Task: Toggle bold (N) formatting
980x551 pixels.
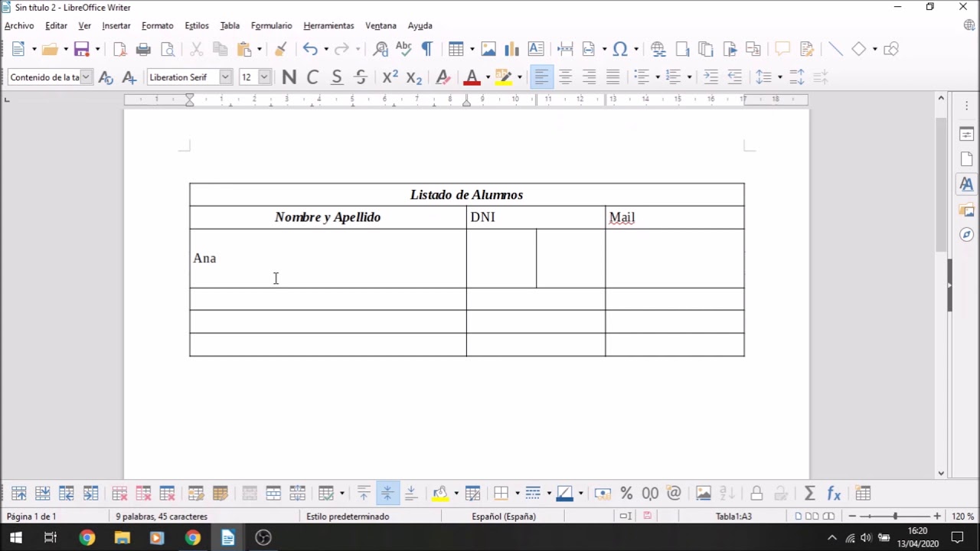Action: click(x=289, y=77)
